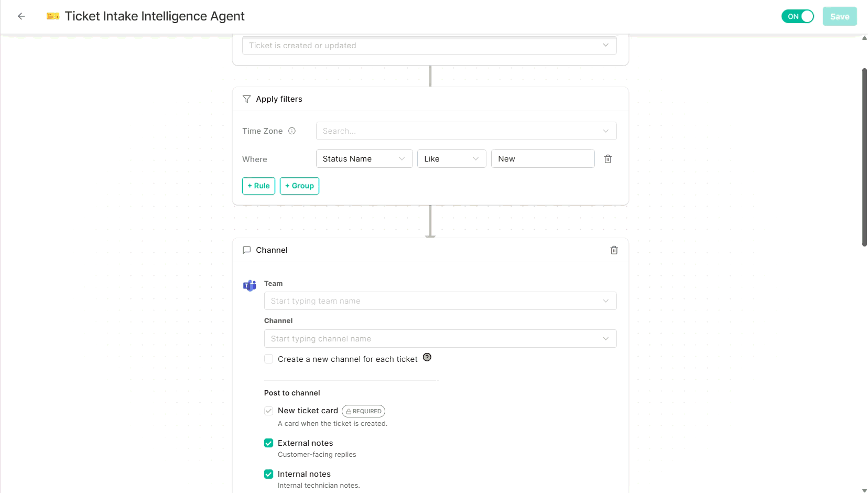
Task: Toggle the agent ON switch off
Action: tap(798, 16)
